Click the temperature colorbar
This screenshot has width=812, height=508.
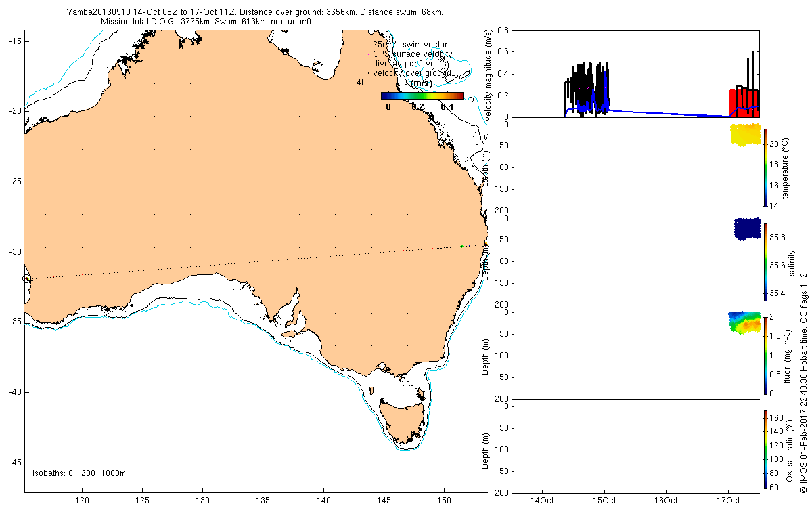point(765,167)
